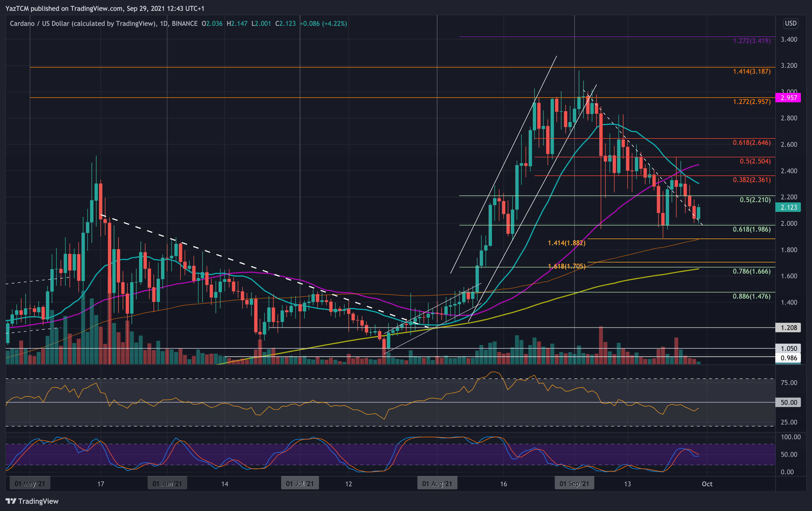Click the 1.208 horizontal level tag

pos(788,328)
